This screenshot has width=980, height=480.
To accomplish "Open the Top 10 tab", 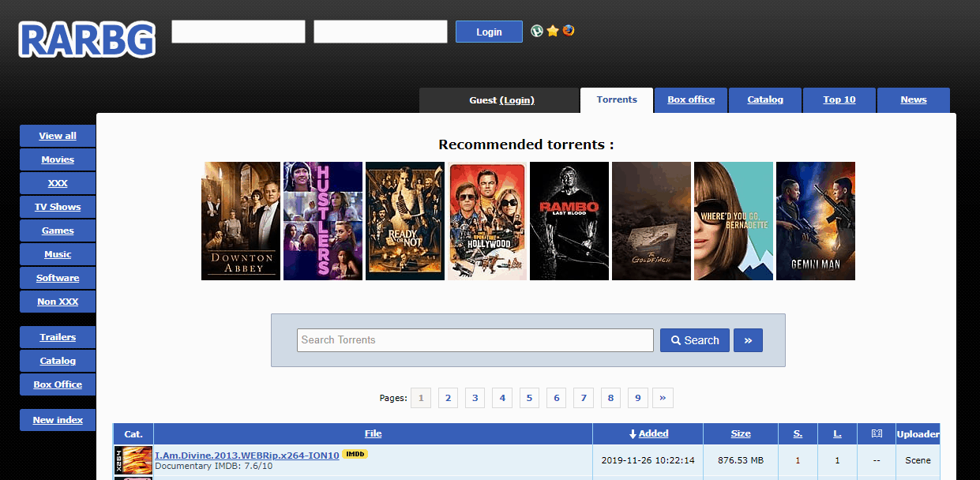I will pos(839,99).
